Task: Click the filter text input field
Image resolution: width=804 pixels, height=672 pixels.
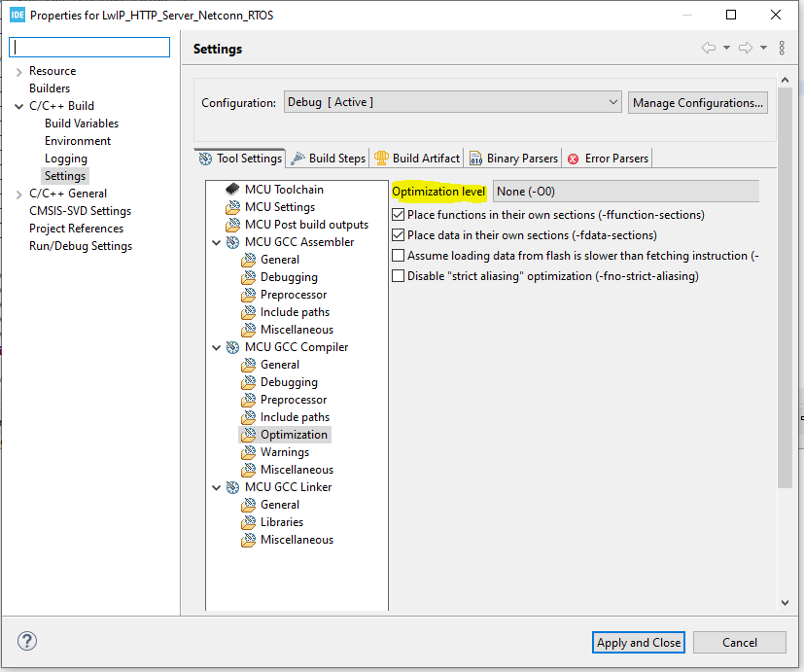Action: (x=89, y=48)
